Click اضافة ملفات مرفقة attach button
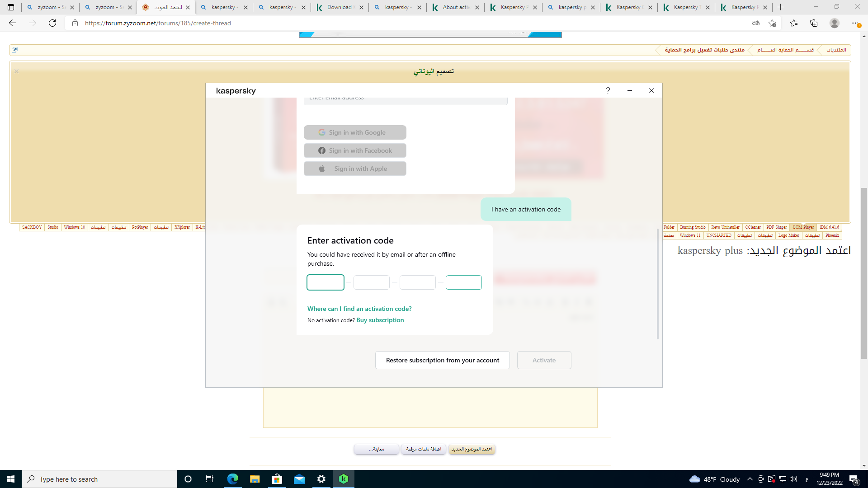The width and height of the screenshot is (868, 488). (x=423, y=449)
